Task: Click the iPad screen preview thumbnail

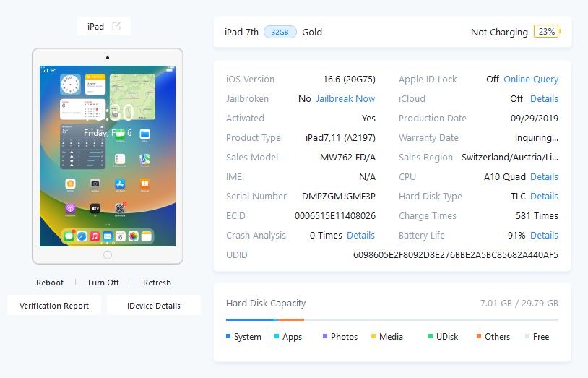Action: click(x=108, y=156)
